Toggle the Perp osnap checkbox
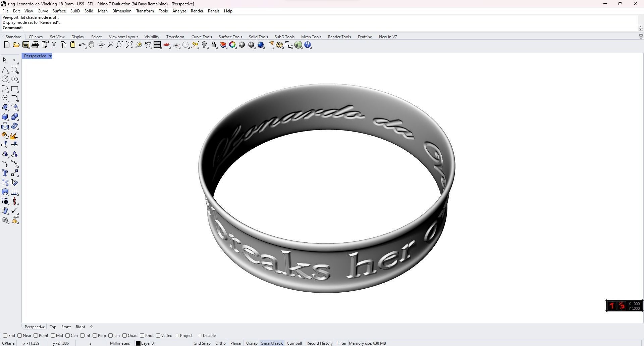 click(x=95, y=336)
